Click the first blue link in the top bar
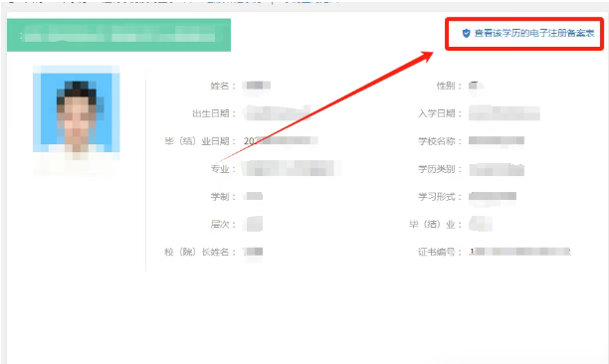The width and height of the screenshot is (609, 364). 233,2
